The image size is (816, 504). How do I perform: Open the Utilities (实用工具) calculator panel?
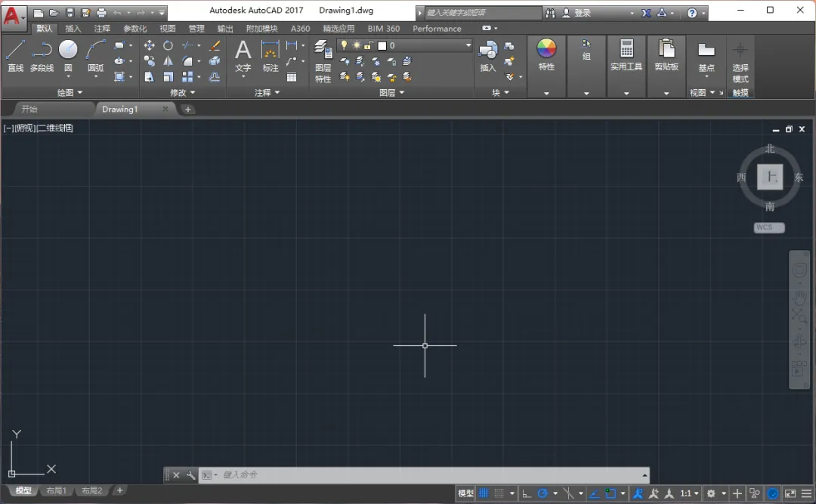point(626,54)
